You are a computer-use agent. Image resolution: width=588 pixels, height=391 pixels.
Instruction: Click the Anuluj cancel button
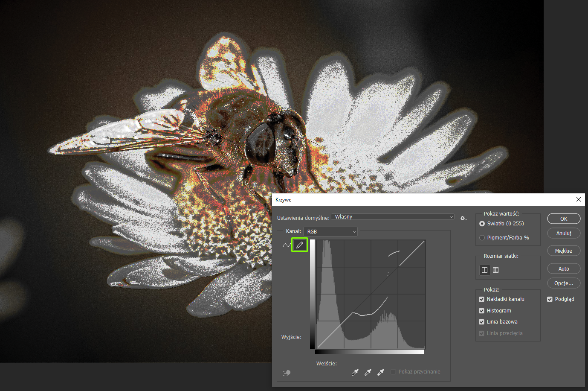pos(564,233)
